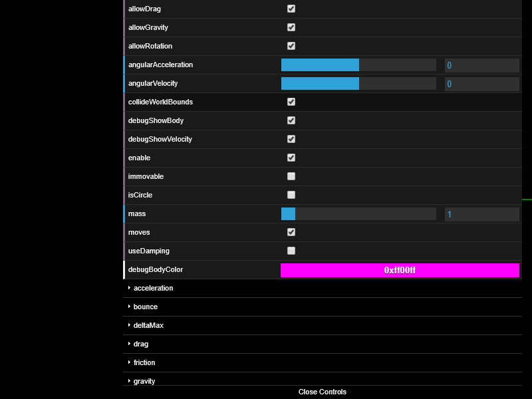Disable the allowDrag checkbox
532x399 pixels.
coord(291,9)
